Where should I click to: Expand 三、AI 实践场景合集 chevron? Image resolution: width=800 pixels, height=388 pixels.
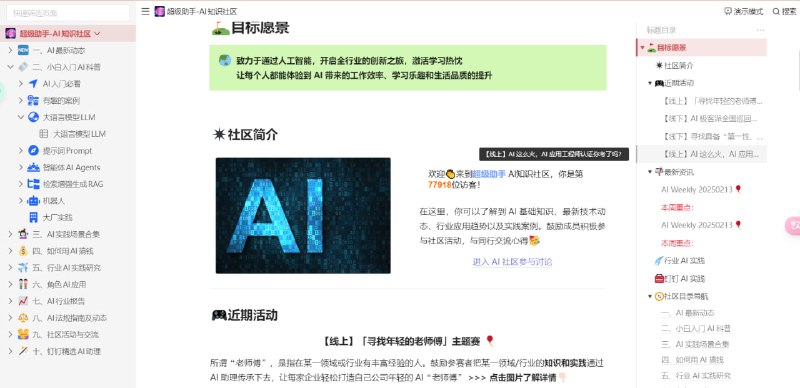10,234
